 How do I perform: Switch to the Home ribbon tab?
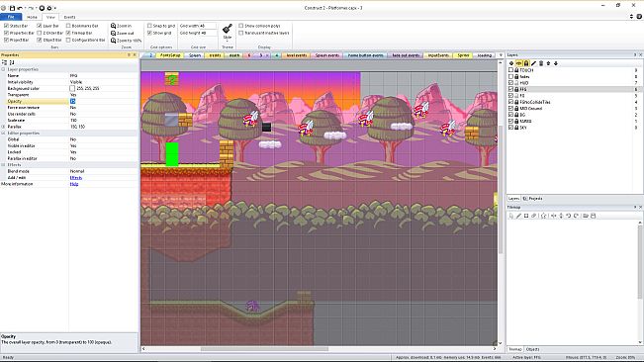32,17
